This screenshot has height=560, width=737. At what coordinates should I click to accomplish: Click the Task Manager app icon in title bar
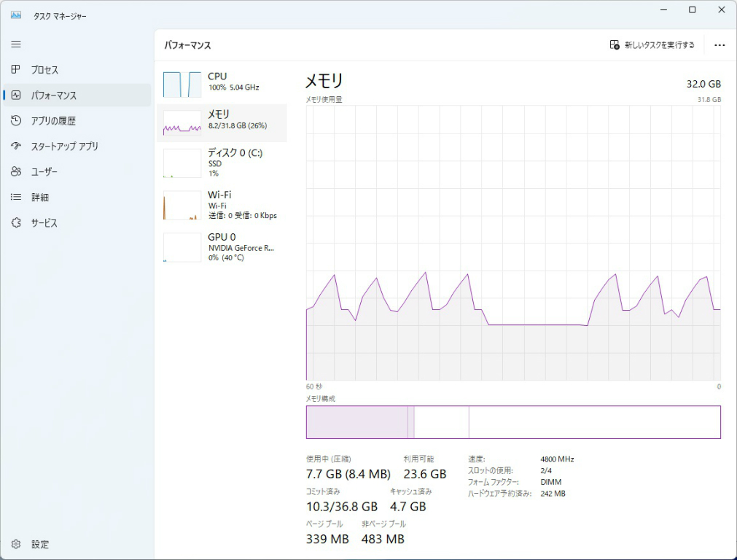tap(16, 15)
